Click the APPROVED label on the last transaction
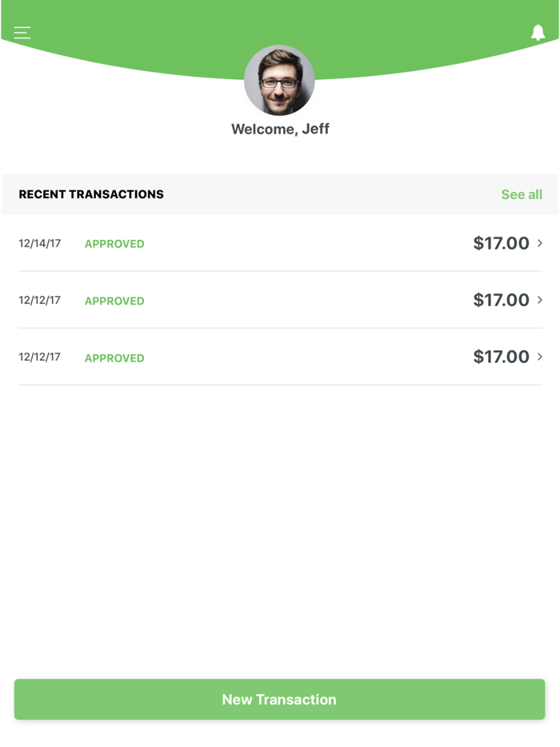Image resolution: width=560 pixels, height=747 pixels. tap(114, 358)
